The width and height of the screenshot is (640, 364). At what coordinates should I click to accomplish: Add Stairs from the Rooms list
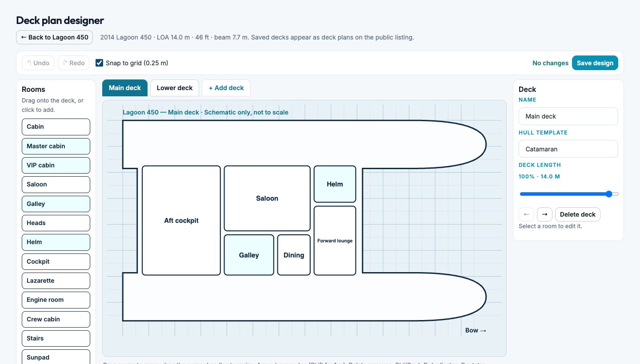click(x=56, y=338)
